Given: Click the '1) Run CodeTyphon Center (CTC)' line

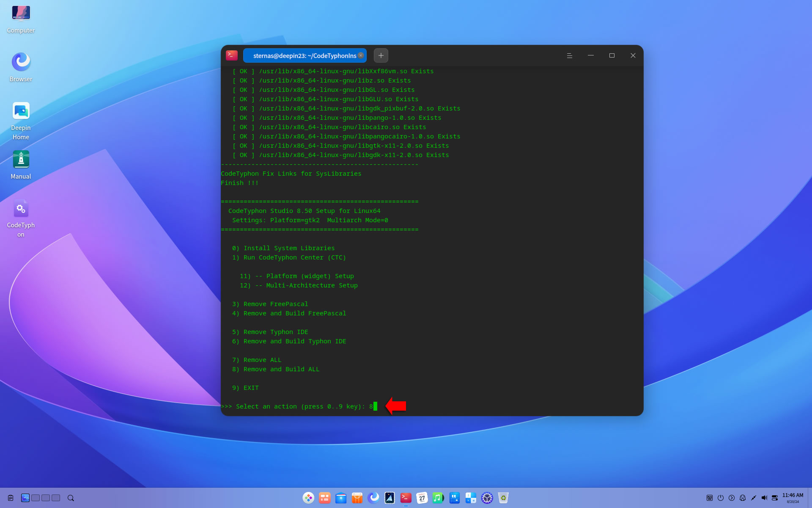Looking at the screenshot, I should (x=289, y=257).
